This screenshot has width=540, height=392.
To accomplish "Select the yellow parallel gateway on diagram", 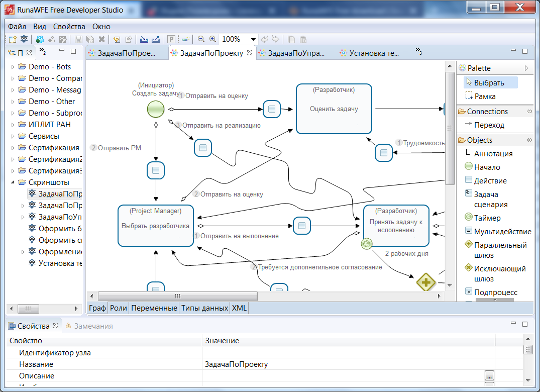I will (x=426, y=282).
